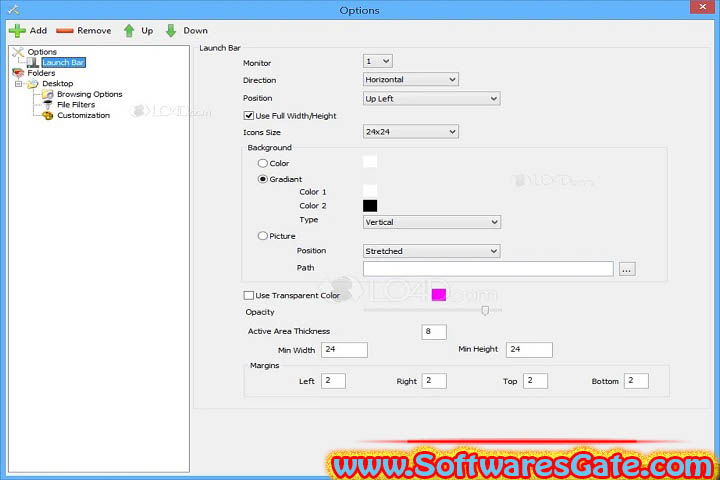Click the Bottom margin field
Image resolution: width=720 pixels, height=480 pixels.
(x=636, y=381)
